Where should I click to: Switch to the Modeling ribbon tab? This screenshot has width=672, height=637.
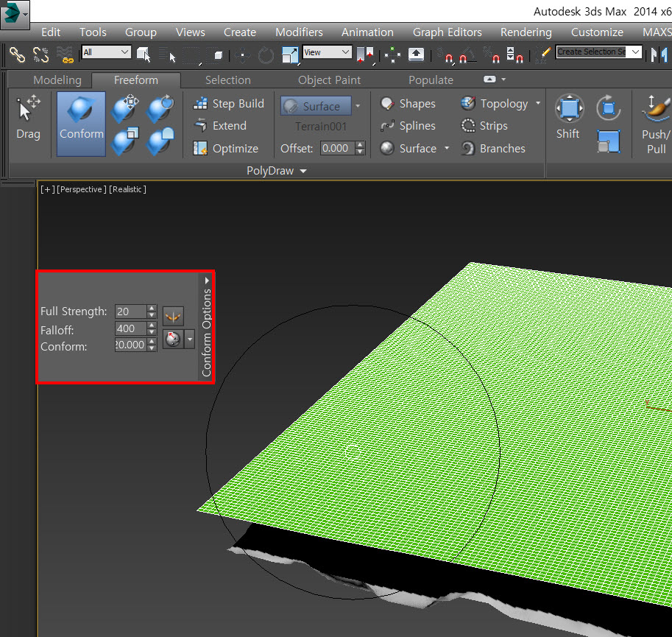(x=57, y=80)
